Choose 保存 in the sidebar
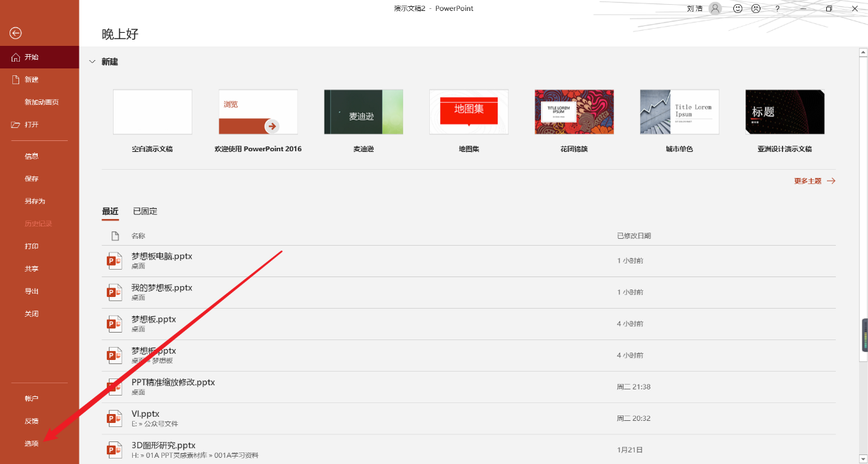 [40, 179]
